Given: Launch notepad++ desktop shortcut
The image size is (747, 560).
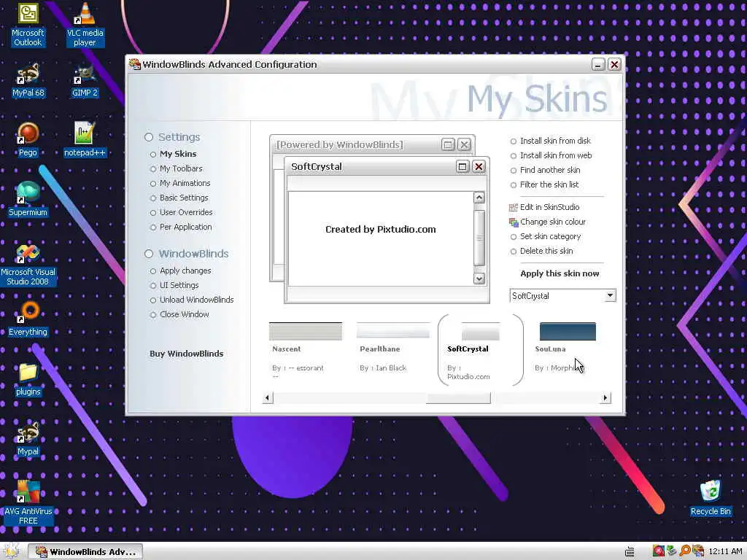Looking at the screenshot, I should click(x=85, y=139).
